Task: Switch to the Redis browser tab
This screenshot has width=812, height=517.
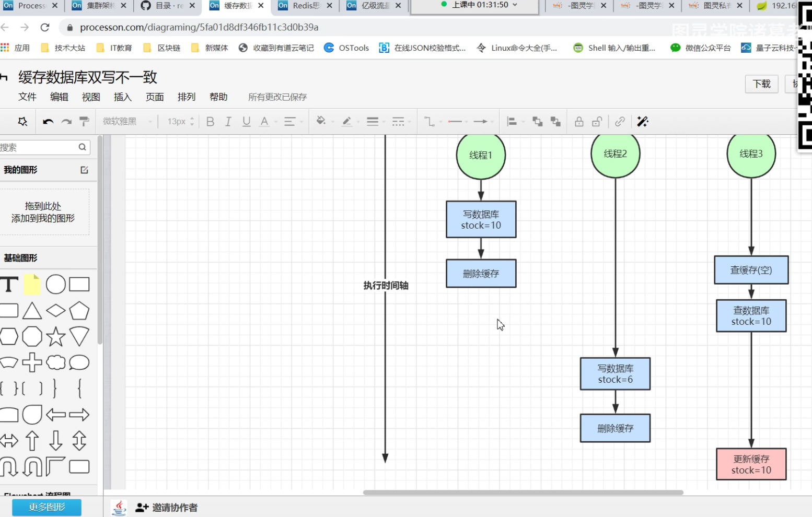Action: pyautogui.click(x=306, y=6)
